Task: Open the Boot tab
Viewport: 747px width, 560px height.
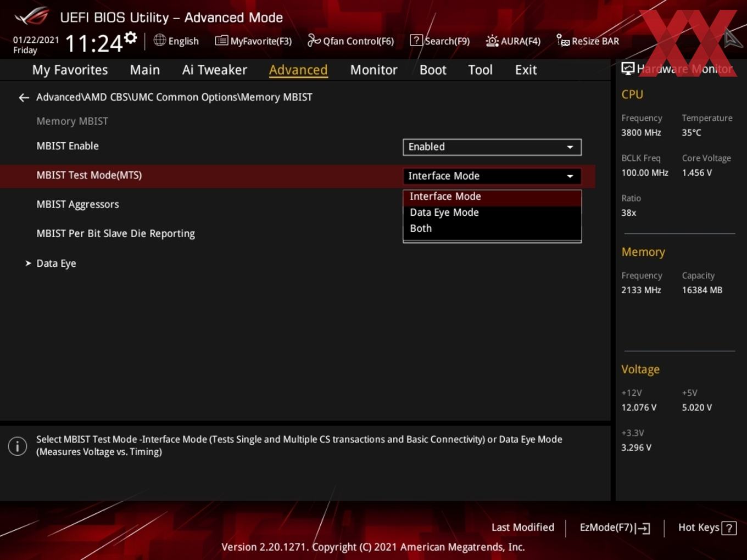Action: (433, 70)
